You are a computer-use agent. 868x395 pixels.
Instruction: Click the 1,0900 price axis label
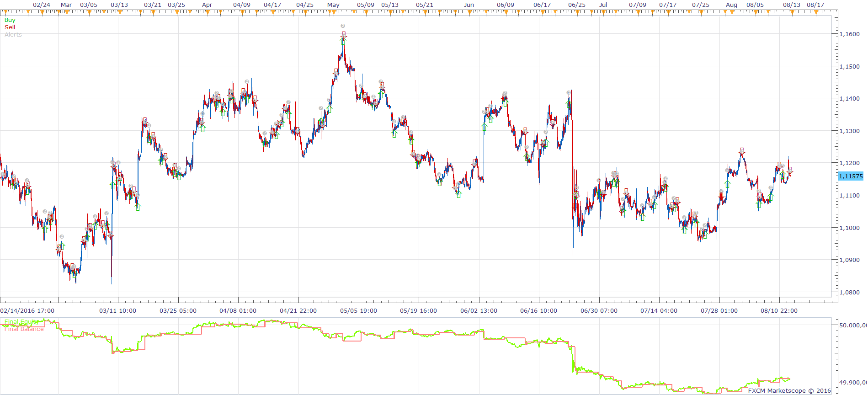click(x=850, y=260)
